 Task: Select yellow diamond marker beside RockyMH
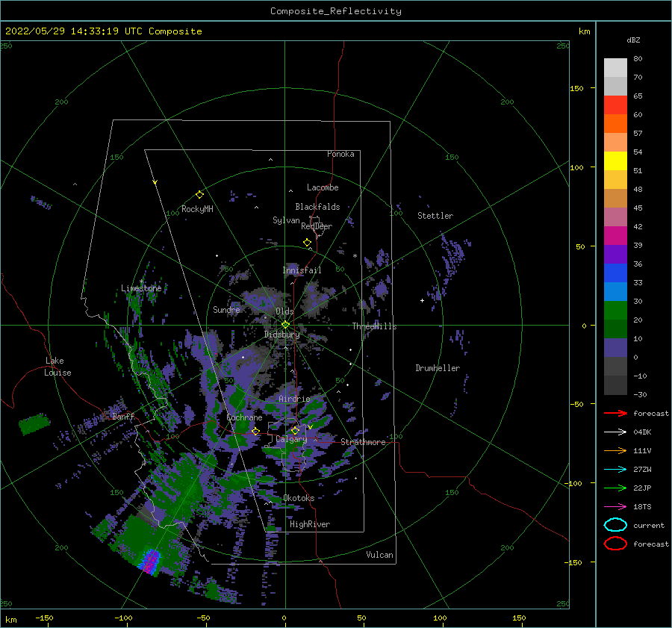tap(199, 195)
